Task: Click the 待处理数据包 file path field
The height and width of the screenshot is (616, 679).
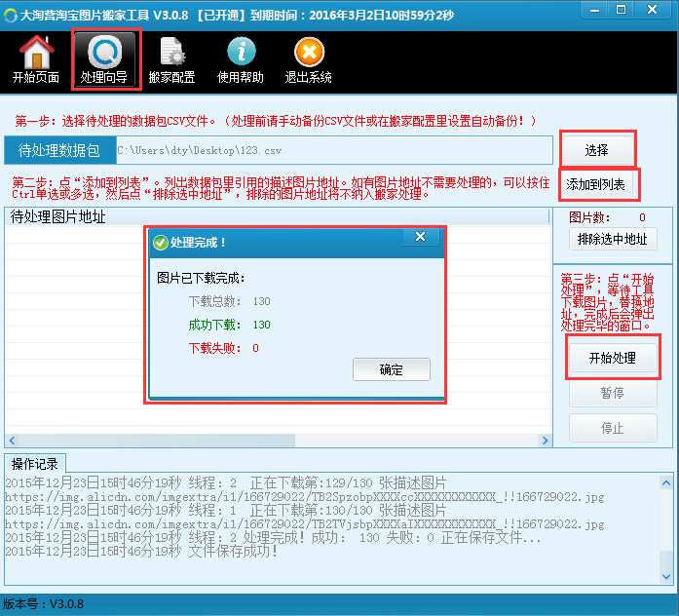Action: point(334,150)
